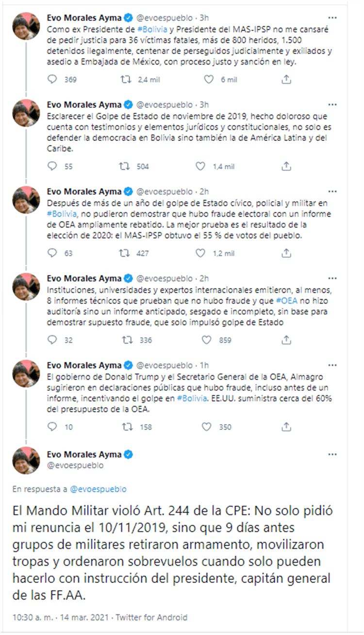
Task: Open more options on the last reply tweet
Action: 332,454
